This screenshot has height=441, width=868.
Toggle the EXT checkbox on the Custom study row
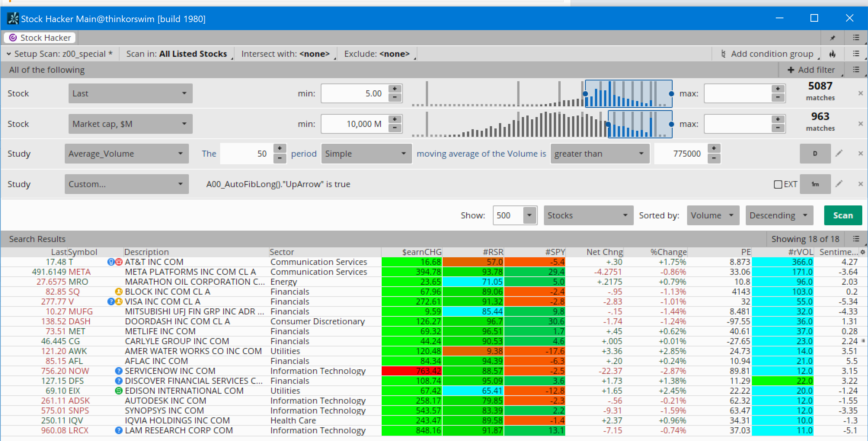(x=778, y=184)
